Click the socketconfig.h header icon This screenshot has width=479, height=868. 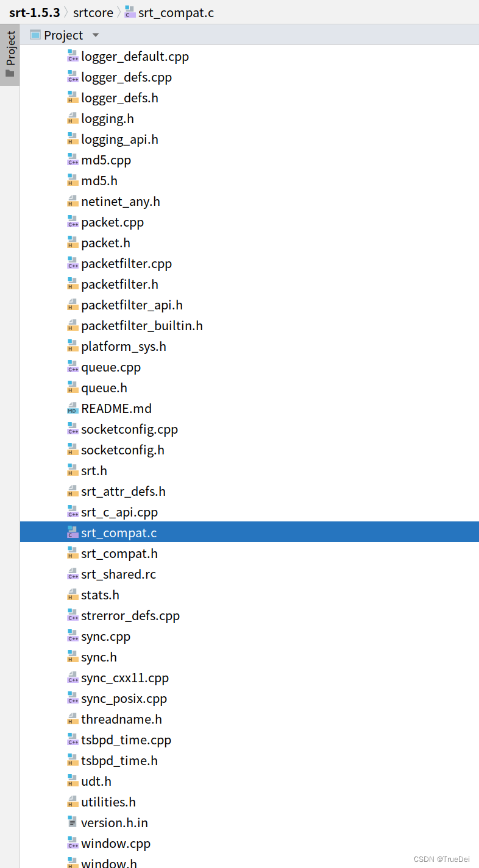(73, 450)
